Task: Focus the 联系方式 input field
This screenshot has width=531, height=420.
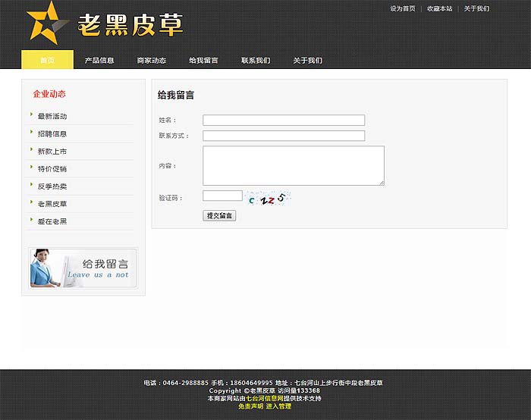Action: 284,136
